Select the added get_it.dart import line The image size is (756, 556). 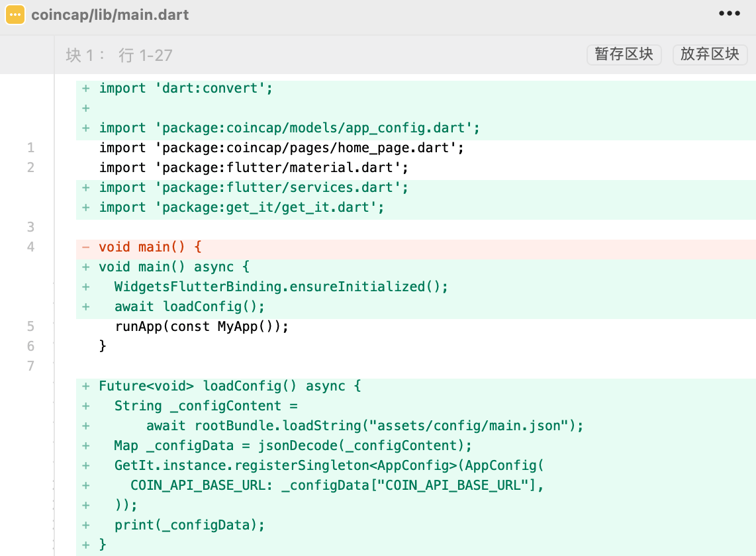click(242, 208)
